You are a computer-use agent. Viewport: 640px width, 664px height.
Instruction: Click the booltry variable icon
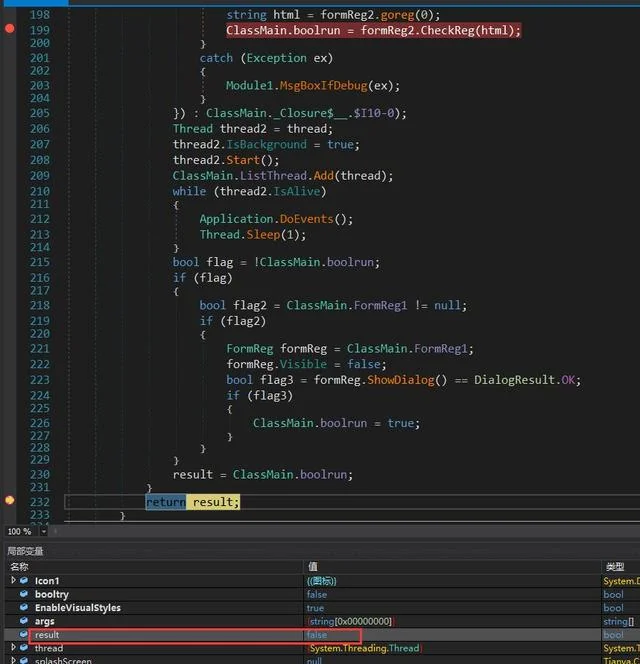24,594
